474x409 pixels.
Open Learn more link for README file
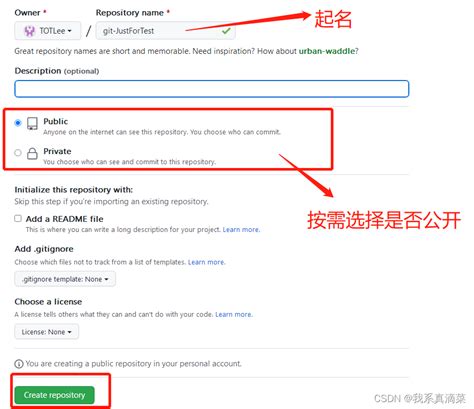tap(241, 230)
